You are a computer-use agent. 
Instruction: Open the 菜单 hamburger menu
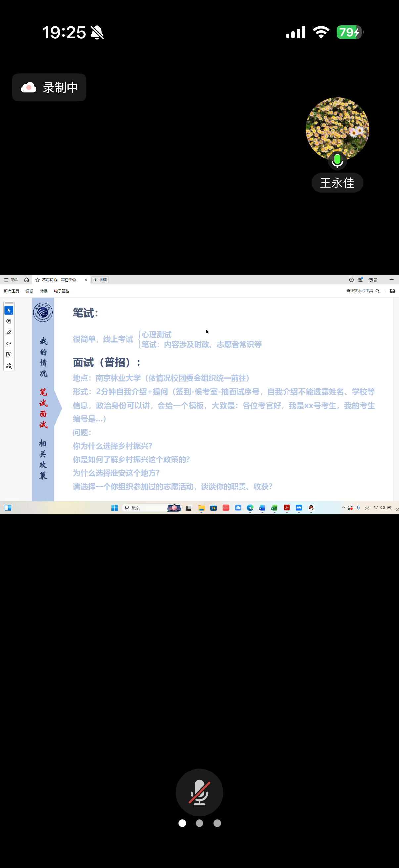(x=11, y=280)
